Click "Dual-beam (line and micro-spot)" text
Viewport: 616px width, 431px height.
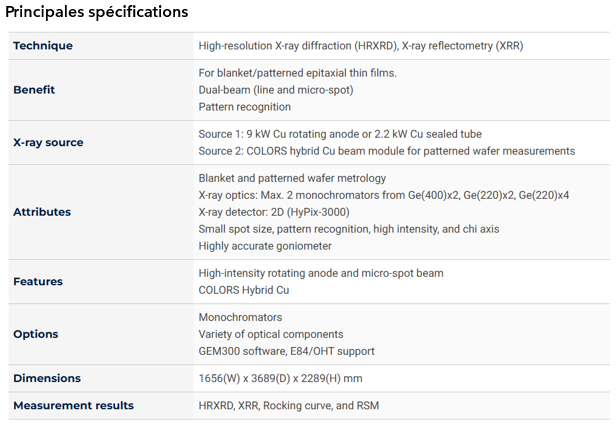coord(276,90)
